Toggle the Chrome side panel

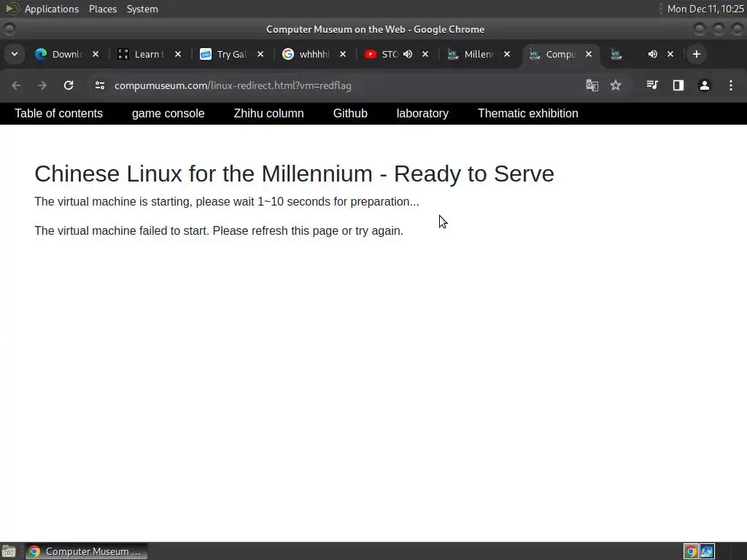(678, 85)
